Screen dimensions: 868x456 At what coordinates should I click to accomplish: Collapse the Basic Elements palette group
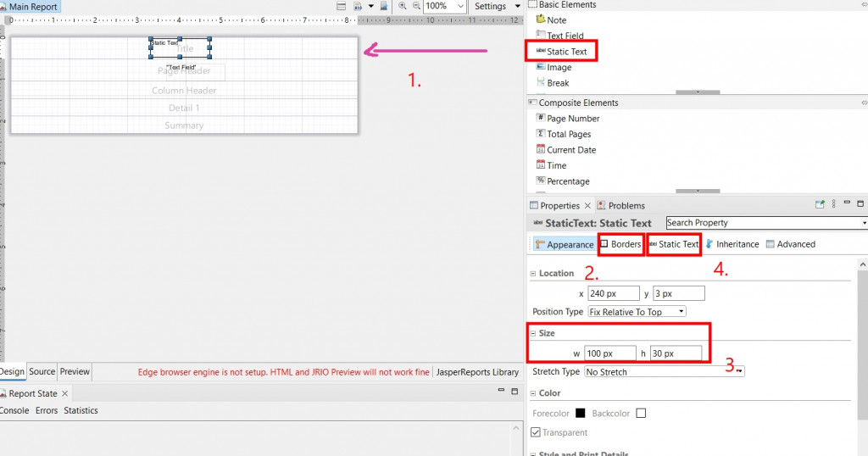864,5
